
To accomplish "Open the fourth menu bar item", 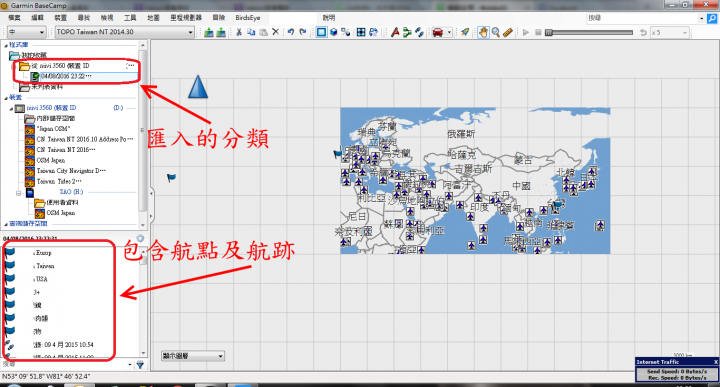I will 84,17.
